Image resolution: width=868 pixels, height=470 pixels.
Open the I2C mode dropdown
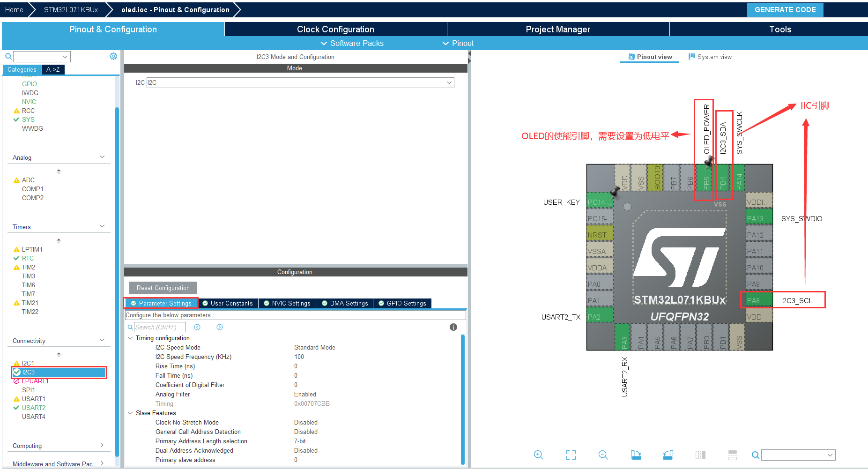pyautogui.click(x=300, y=82)
